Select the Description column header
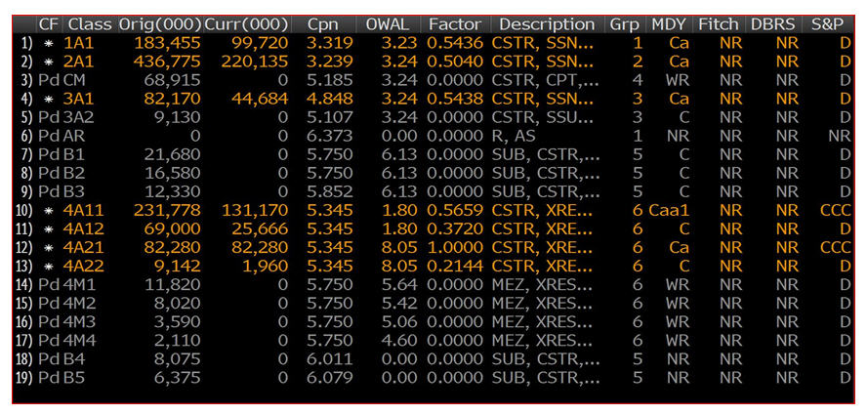Screen dimensions: 868x415 [545, 23]
